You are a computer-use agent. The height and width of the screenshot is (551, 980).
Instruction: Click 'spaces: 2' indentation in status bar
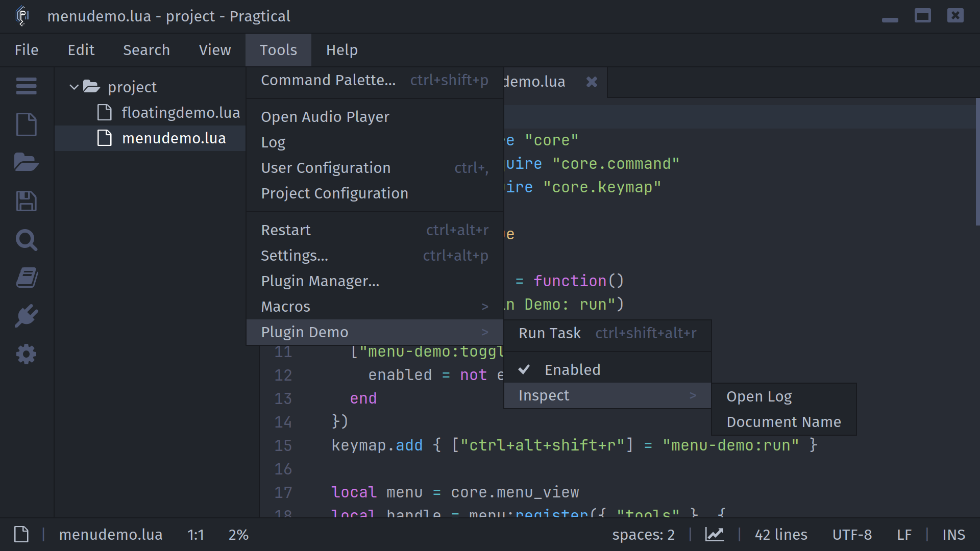643,535
